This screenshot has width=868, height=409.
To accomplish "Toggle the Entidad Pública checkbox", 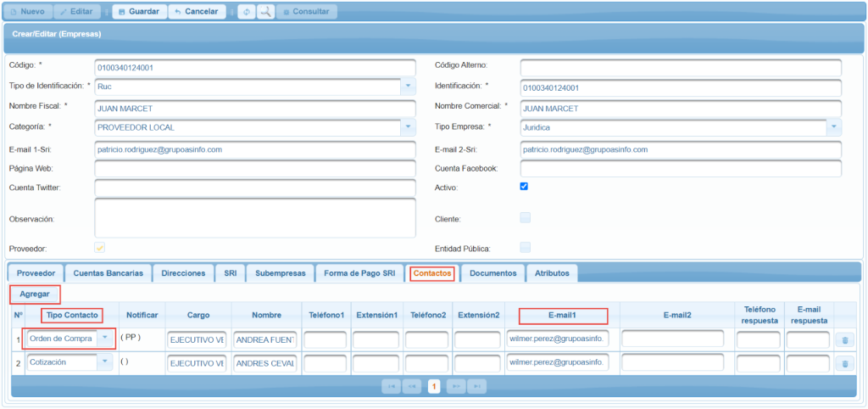I will 525,248.
